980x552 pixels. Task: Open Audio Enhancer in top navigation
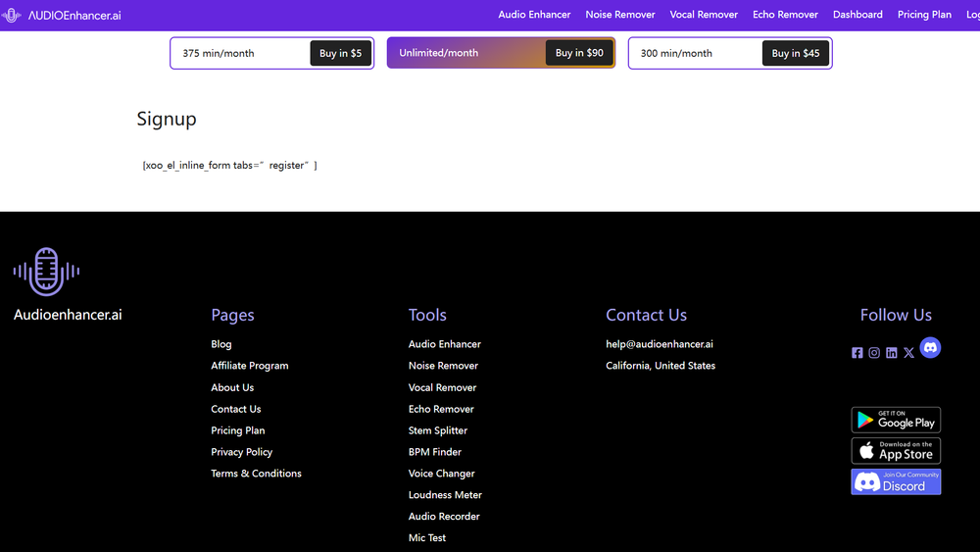tap(534, 15)
